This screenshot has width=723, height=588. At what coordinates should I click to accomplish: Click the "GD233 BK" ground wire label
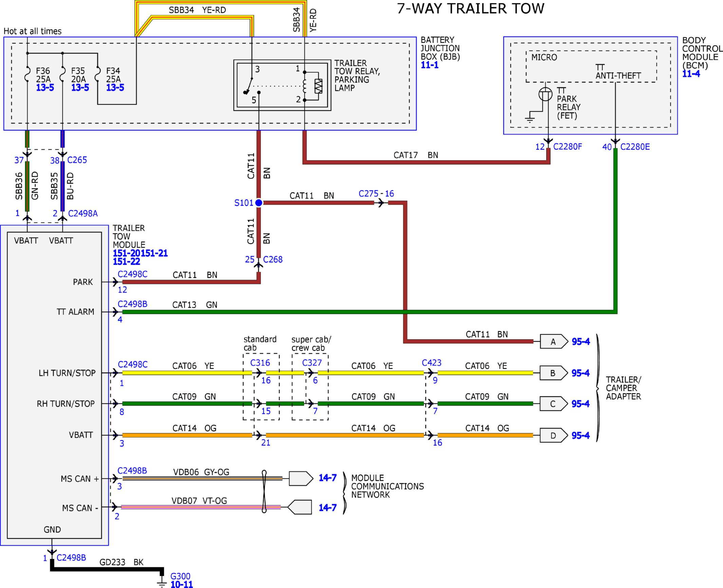coord(122,562)
